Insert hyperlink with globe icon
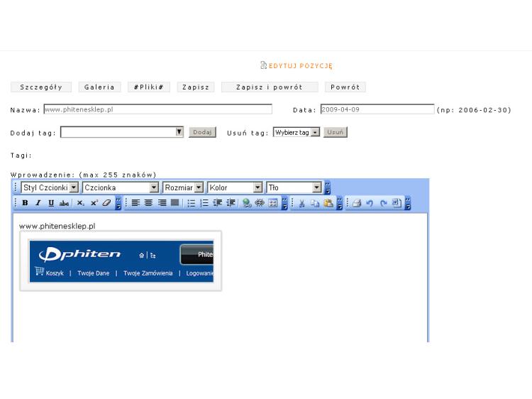This screenshot has height=399, width=532. (247, 203)
